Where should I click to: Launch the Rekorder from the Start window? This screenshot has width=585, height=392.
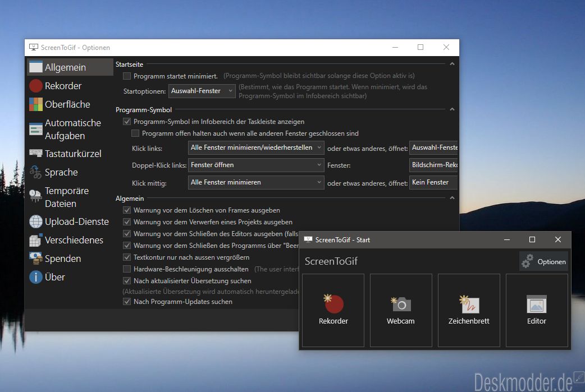tap(333, 310)
